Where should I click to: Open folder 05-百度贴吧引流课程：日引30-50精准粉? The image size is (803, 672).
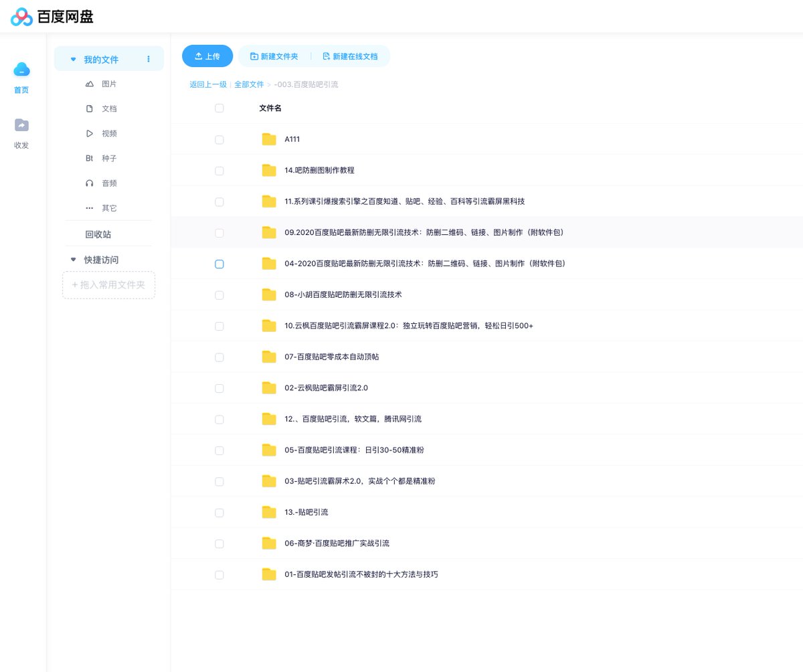pos(354,450)
